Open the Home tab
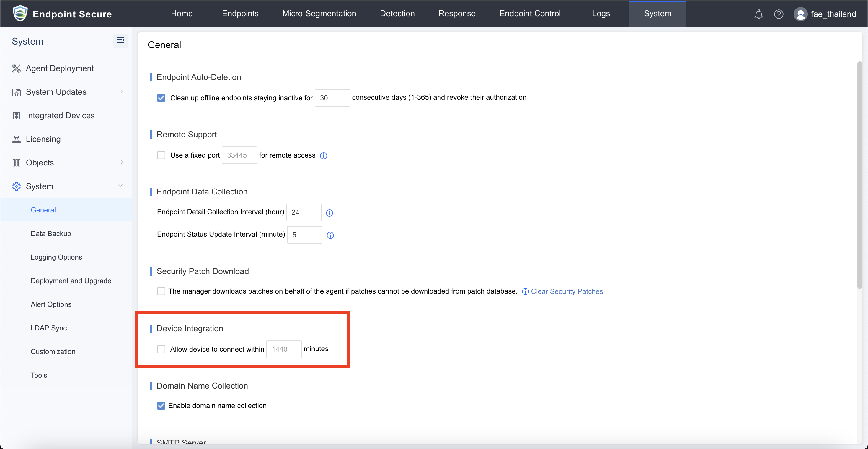 click(182, 14)
